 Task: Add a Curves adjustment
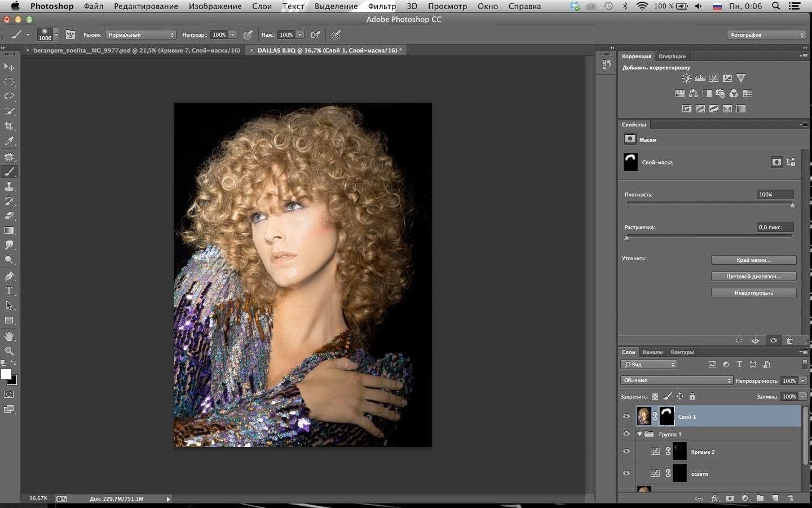click(x=714, y=78)
